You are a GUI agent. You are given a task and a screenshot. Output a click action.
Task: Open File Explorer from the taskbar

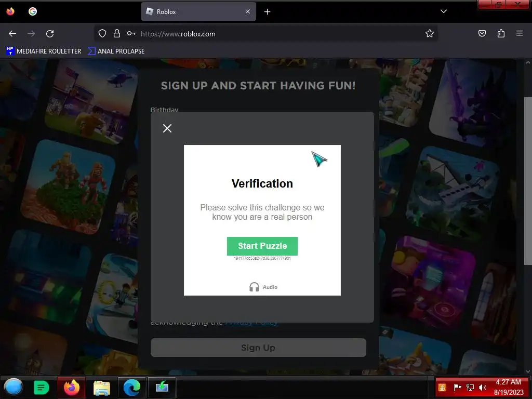(x=101, y=388)
